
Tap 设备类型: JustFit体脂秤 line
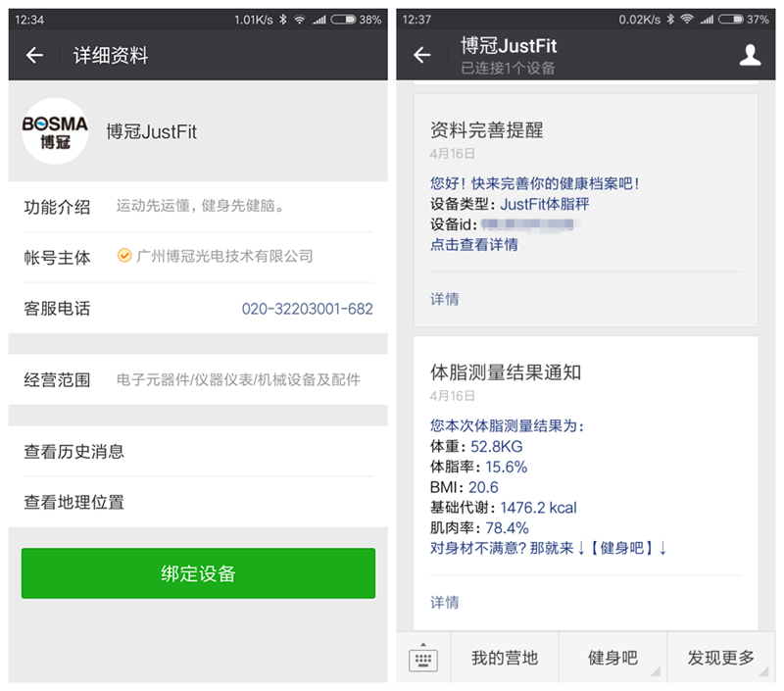[510, 204]
